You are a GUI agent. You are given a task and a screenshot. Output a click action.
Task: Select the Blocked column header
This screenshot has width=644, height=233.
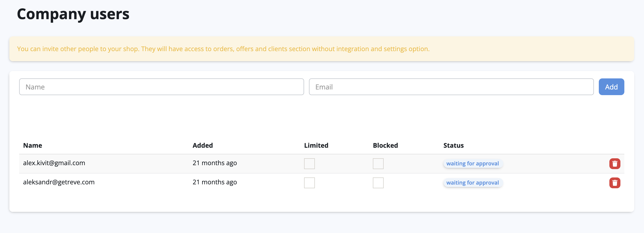coord(385,146)
